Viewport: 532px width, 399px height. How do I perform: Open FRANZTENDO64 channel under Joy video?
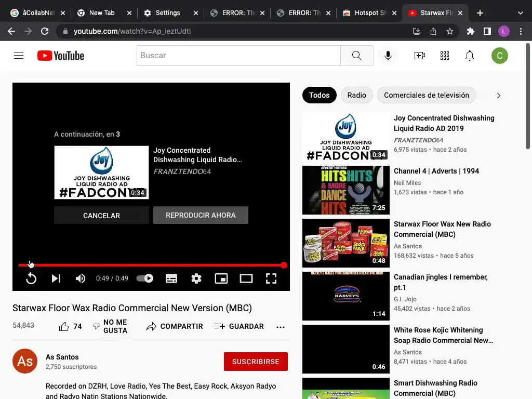(418, 140)
